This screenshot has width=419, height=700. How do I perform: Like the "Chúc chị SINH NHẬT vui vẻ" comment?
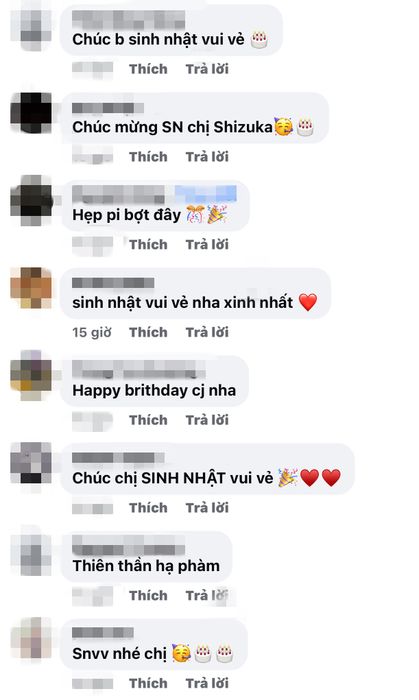point(148,508)
